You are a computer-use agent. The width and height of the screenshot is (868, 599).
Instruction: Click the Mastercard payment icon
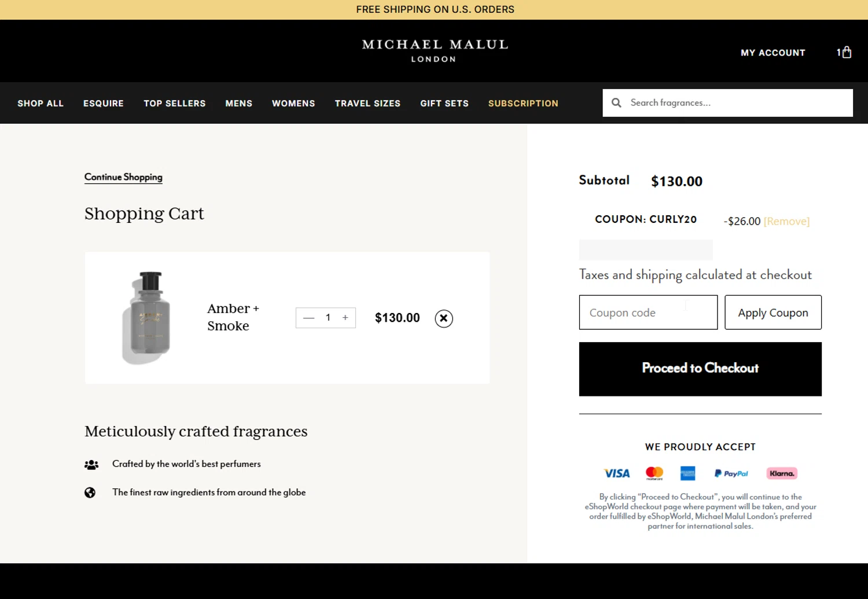point(654,473)
